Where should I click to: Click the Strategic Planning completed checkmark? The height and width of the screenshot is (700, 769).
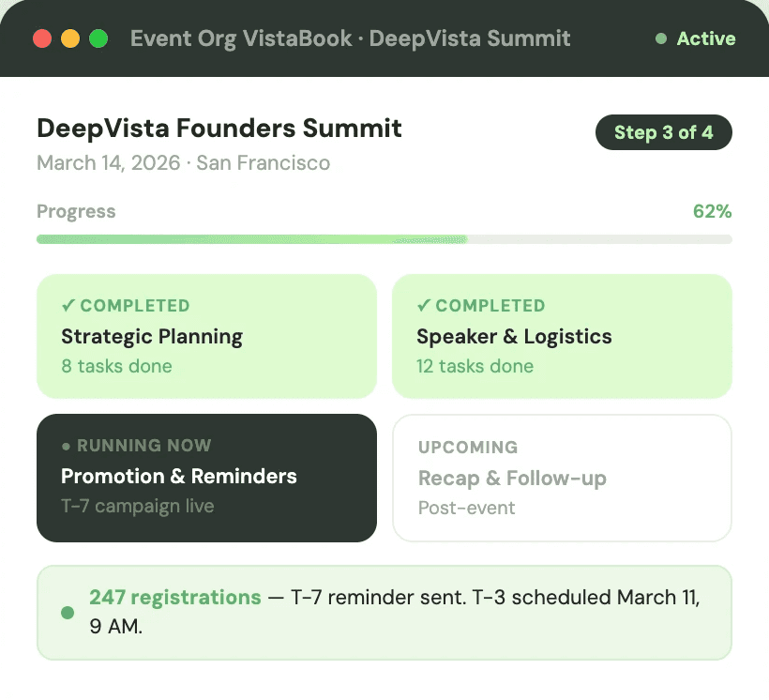[x=68, y=305]
